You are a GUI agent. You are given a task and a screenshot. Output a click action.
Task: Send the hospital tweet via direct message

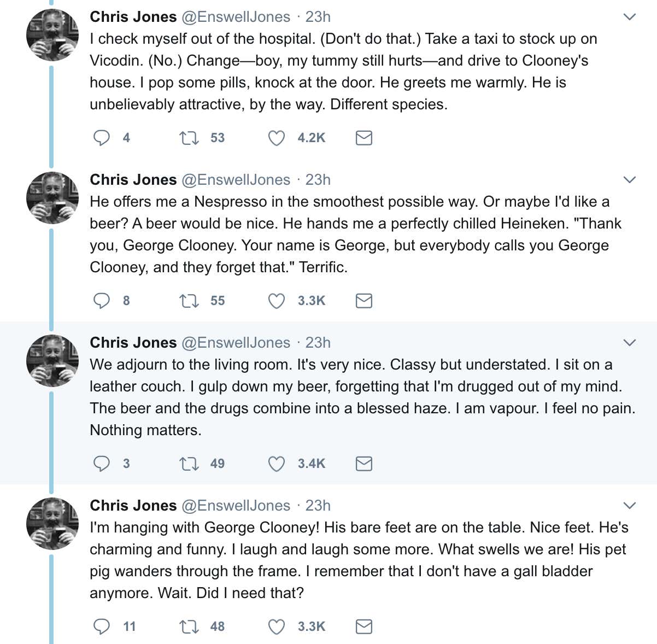pos(364,138)
